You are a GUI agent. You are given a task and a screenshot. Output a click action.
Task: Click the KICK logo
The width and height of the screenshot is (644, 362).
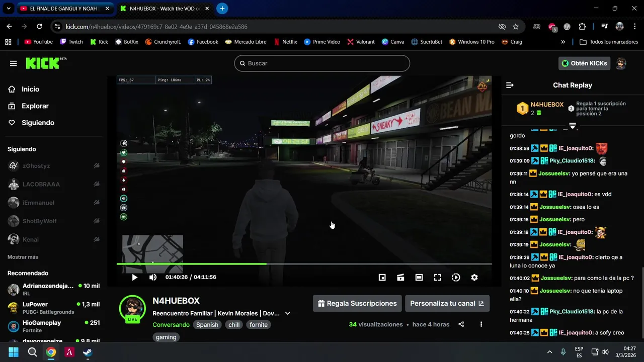(46, 63)
